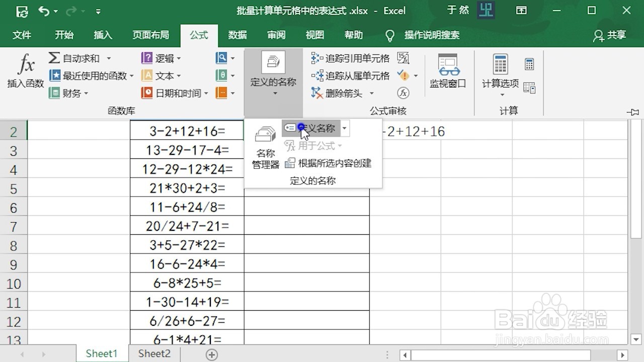The width and height of the screenshot is (644, 362).
Task: Select Show Formulas icon in Formula Auditing
Action: click(403, 58)
